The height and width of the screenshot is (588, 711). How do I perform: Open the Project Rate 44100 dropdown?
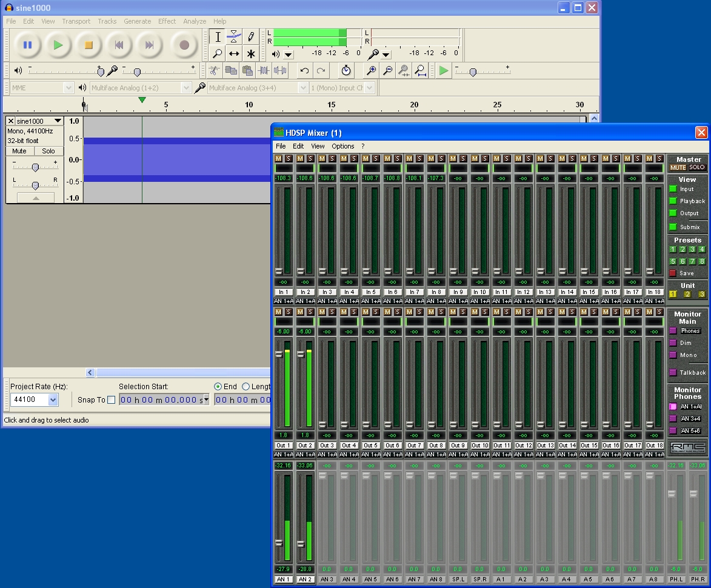53,399
